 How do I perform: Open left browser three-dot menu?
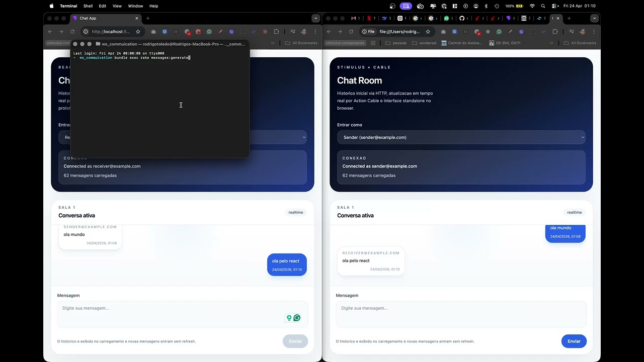click(x=314, y=32)
